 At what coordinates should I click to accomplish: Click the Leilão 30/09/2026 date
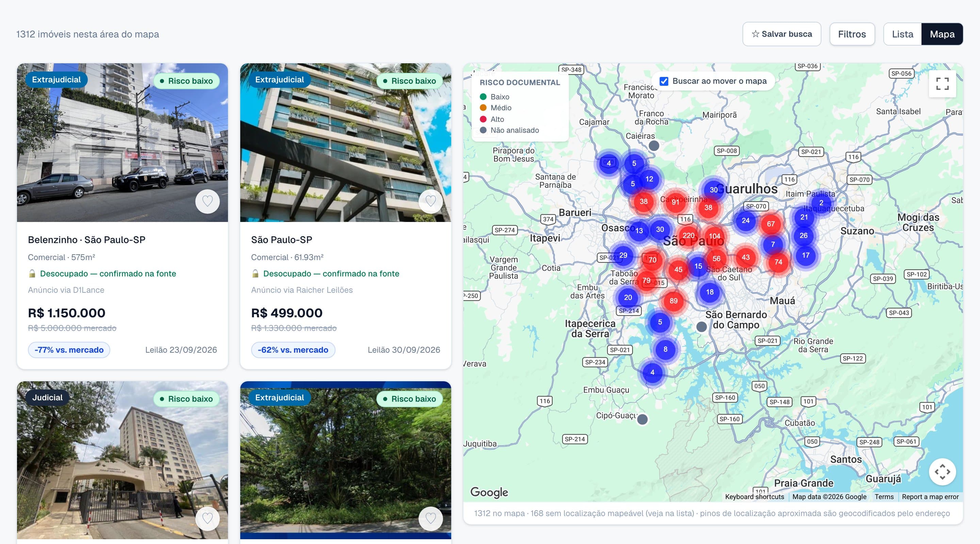point(404,350)
